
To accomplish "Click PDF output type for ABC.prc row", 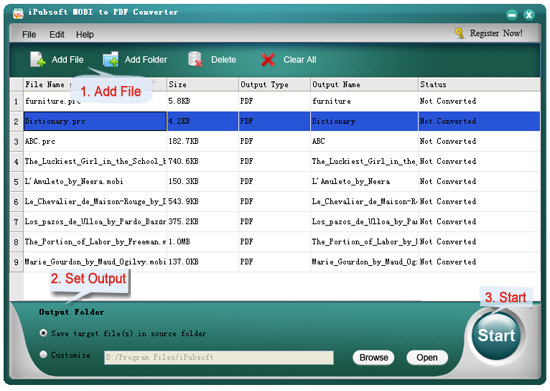I will point(274,141).
